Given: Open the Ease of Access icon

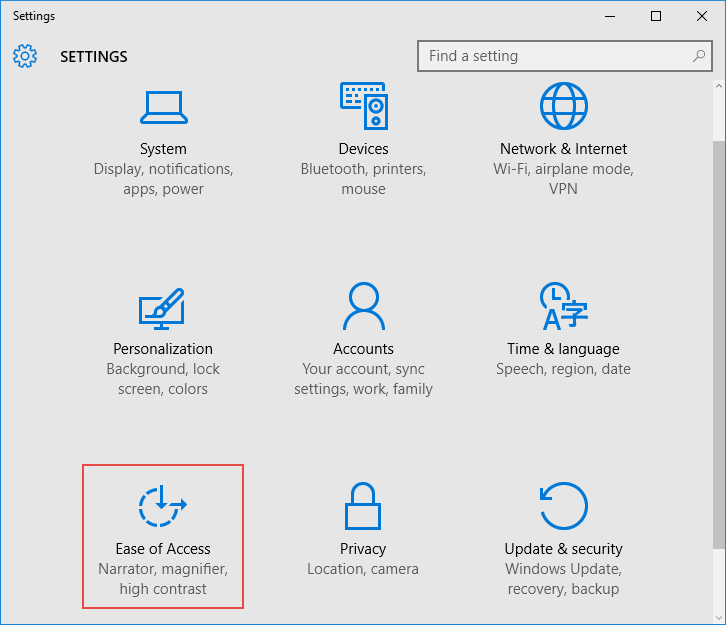Looking at the screenshot, I should [x=163, y=506].
